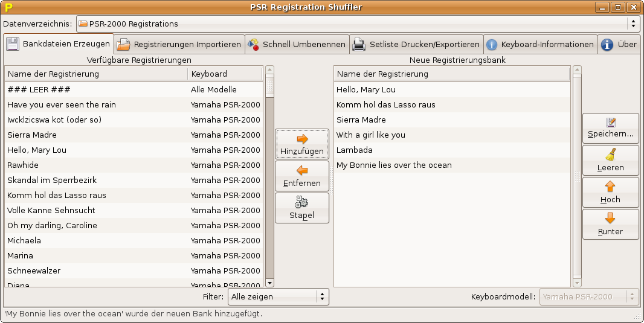Open the Keyboardmodell dropdown
The image size is (644, 323).
tap(588, 296)
